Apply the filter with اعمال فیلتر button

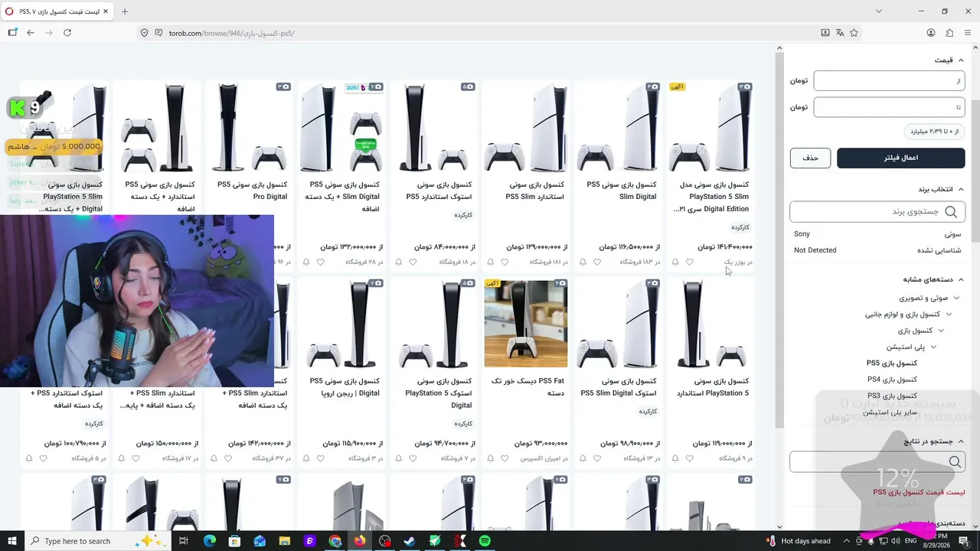pyautogui.click(x=900, y=158)
